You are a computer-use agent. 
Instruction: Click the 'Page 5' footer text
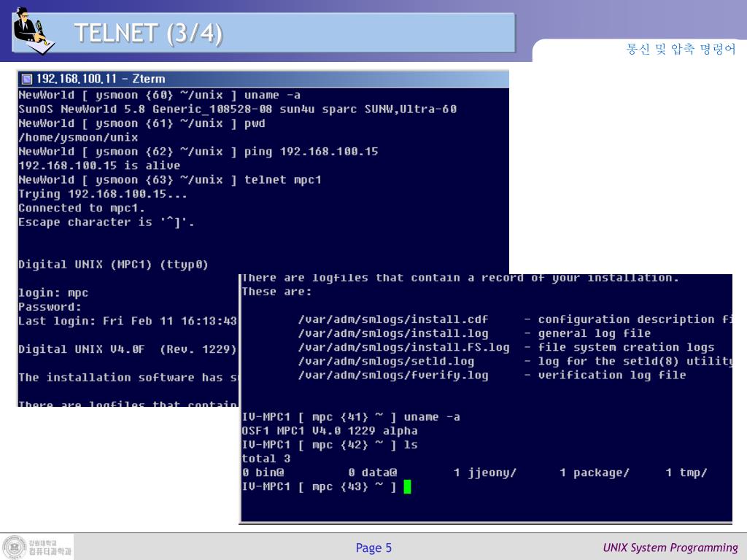coord(373,548)
